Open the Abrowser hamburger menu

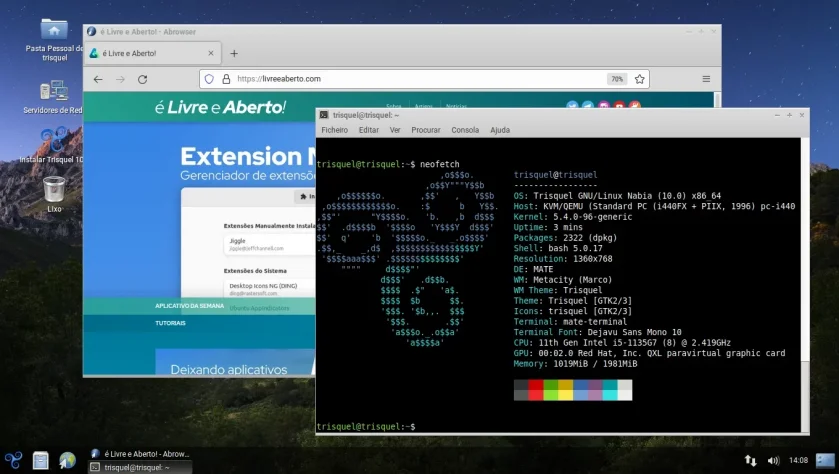[x=706, y=79]
